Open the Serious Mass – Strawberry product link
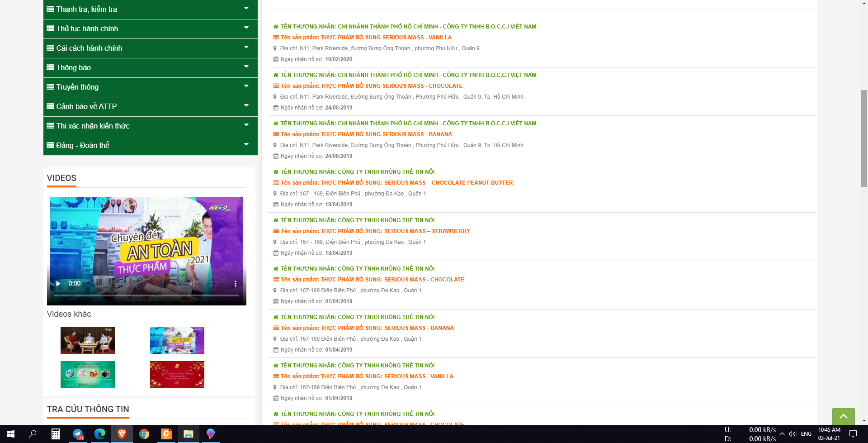The image size is (868, 443). coord(375,231)
